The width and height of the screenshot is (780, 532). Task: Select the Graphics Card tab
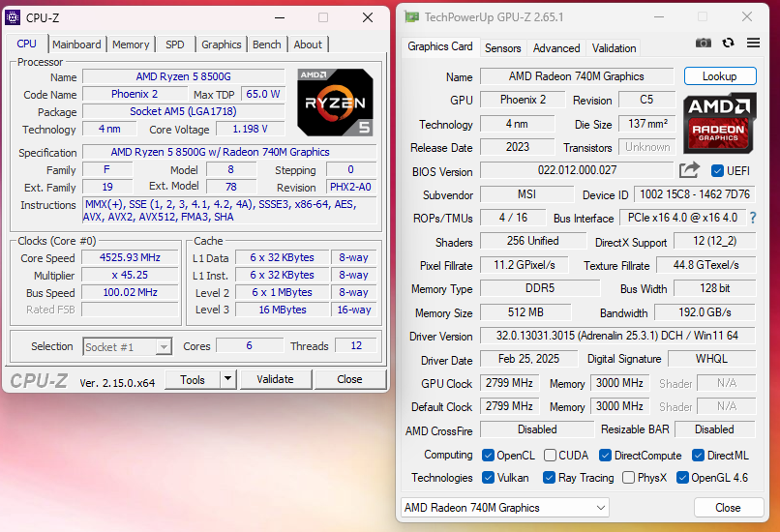click(x=440, y=46)
